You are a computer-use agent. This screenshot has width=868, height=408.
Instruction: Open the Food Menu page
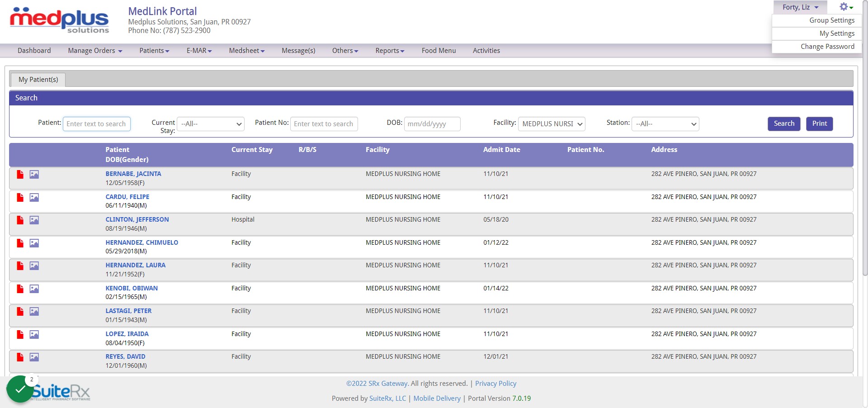[x=439, y=51]
